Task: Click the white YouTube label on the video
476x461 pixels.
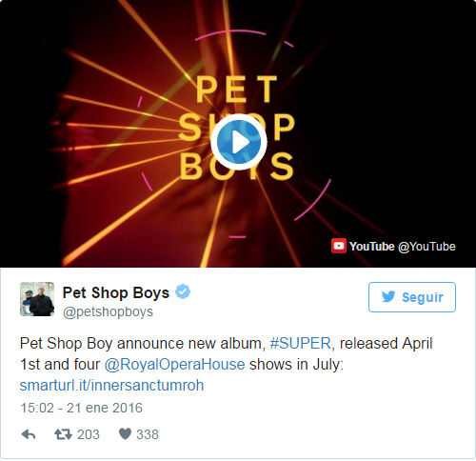Action: point(371,247)
